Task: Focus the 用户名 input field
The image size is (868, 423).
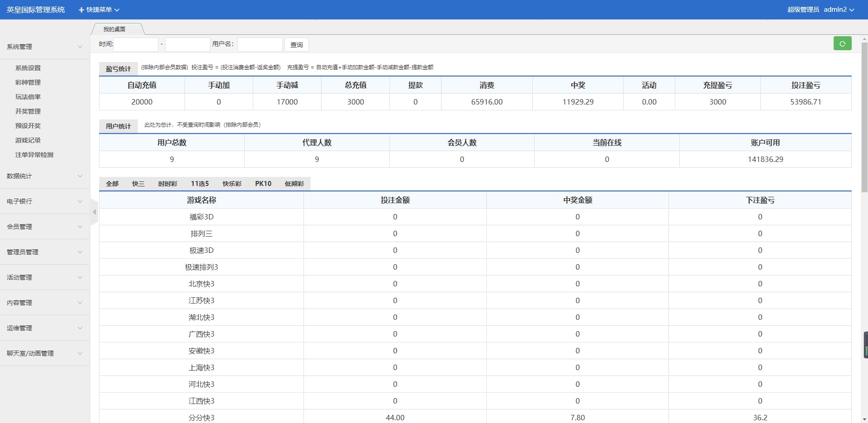Action: [x=260, y=44]
